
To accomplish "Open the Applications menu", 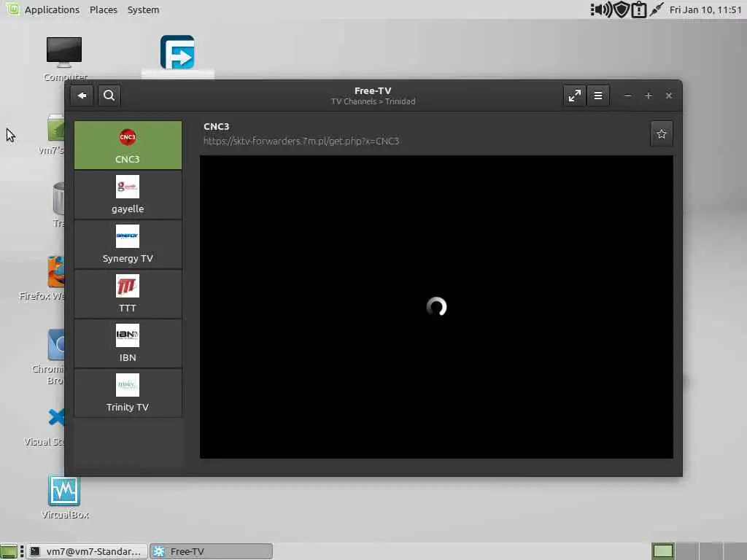I will (52, 9).
